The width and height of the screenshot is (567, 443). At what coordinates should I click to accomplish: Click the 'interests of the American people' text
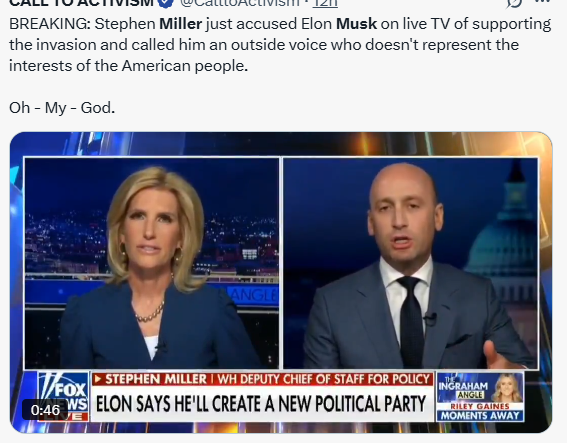(x=128, y=66)
